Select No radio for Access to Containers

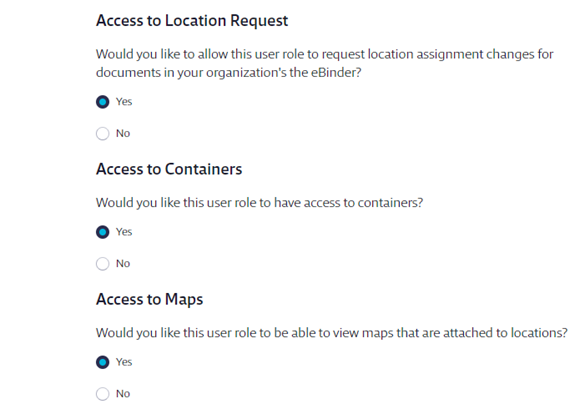coord(103,264)
